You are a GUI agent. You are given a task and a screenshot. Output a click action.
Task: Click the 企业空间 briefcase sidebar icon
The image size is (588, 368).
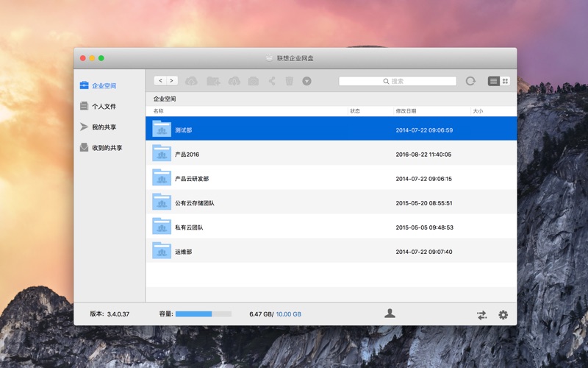84,85
